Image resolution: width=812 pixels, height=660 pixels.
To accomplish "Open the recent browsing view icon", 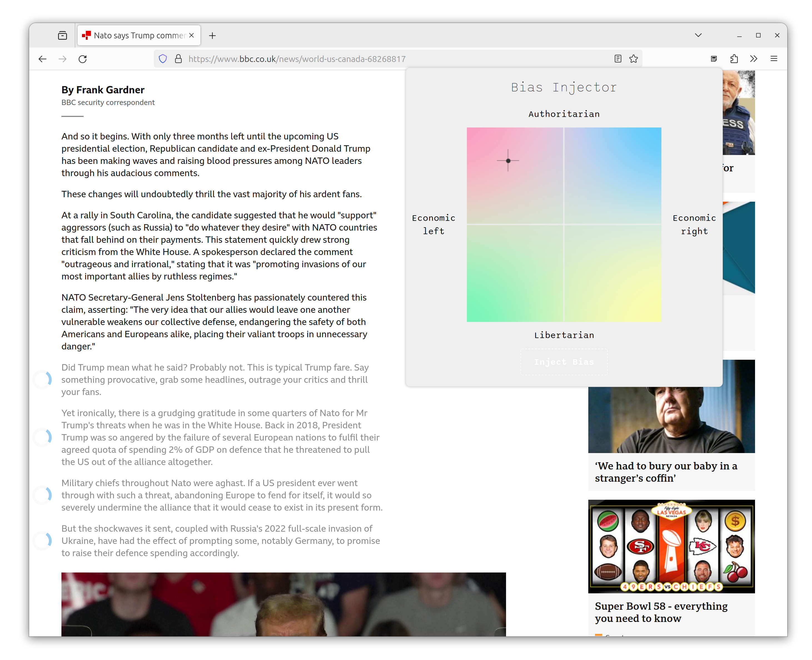I will (62, 35).
